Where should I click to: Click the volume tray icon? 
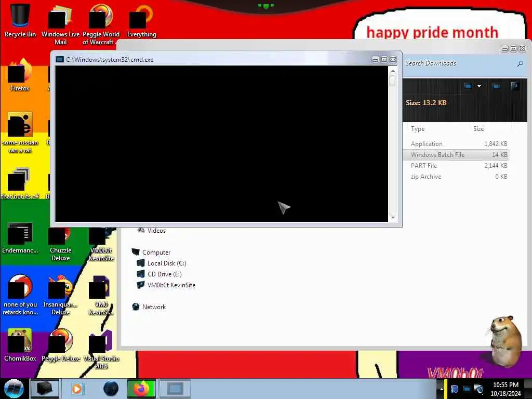(478, 389)
